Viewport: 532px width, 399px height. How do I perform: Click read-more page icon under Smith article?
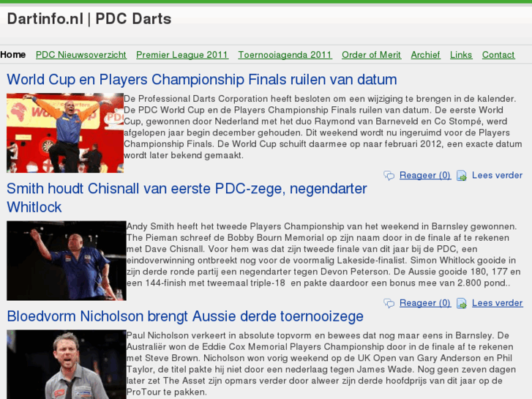pyautogui.click(x=462, y=303)
